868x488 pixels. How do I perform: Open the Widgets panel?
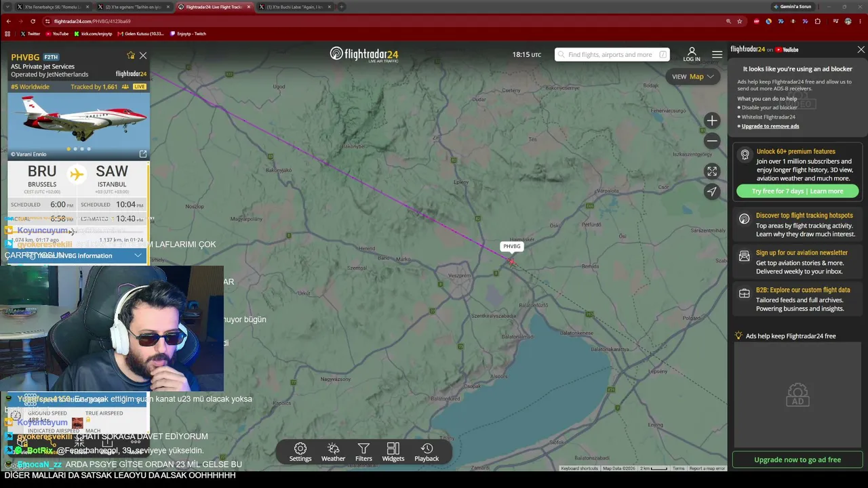point(393,452)
